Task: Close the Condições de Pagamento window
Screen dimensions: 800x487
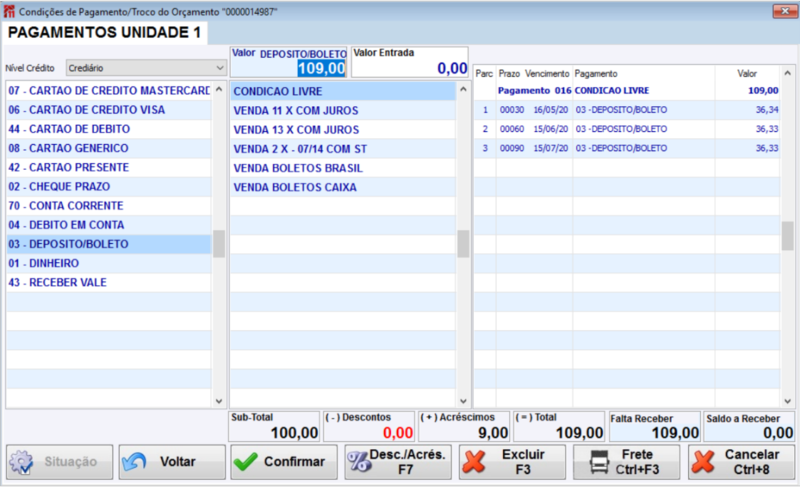Action: (785, 11)
